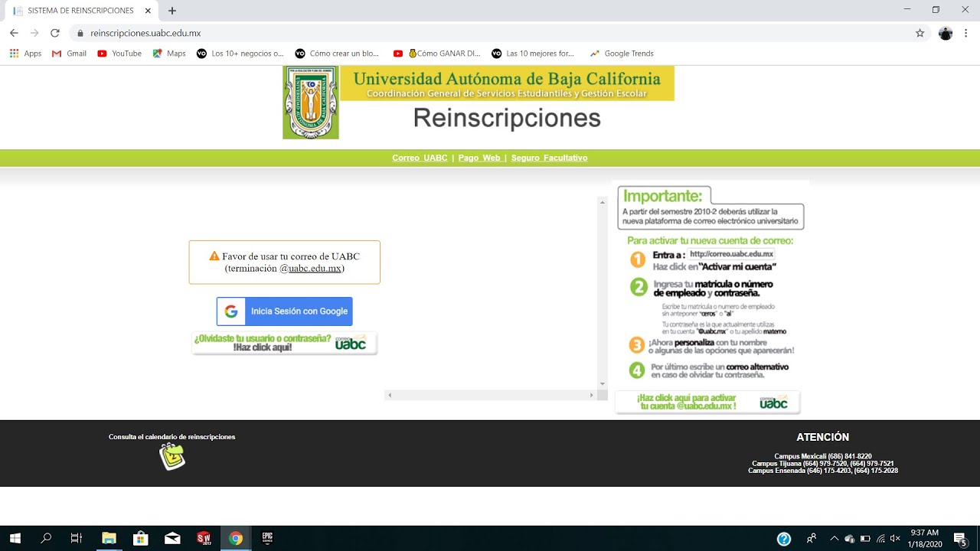Click the horizontal scrollbar right arrow

pos(591,395)
